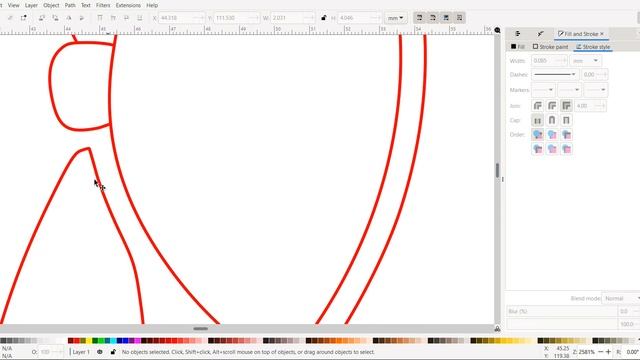Screen dimensions: 640x360
Task: Open the stroke width unit dropdown
Action: pos(585,60)
